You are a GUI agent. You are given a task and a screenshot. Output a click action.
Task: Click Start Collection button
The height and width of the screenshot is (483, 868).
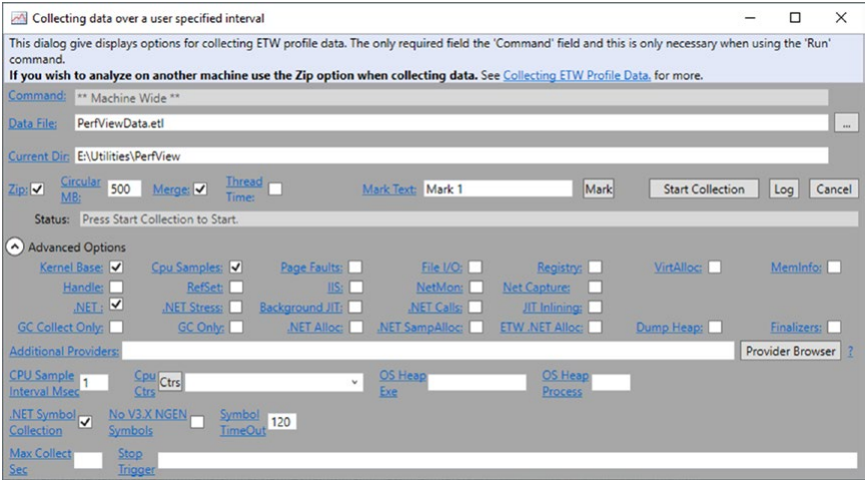[x=703, y=190]
